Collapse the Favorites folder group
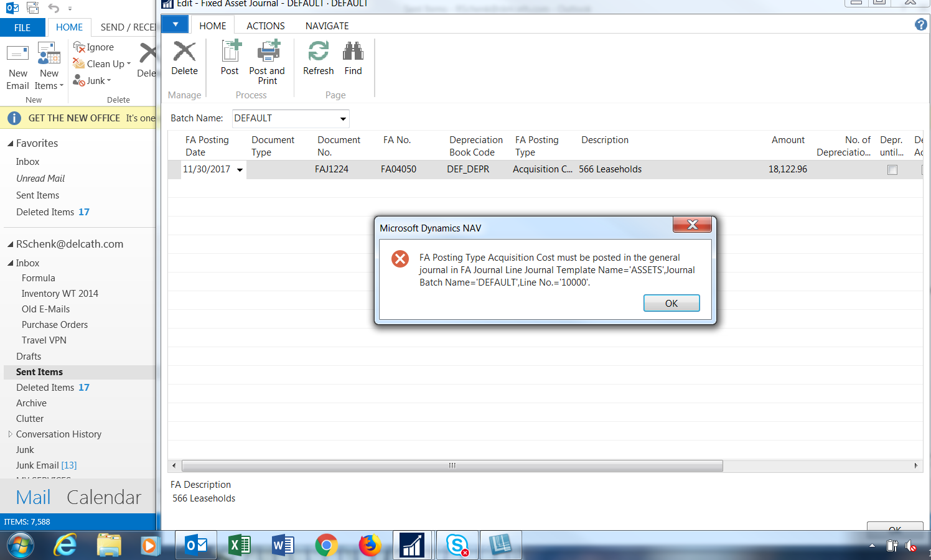This screenshot has width=931, height=560. coord(10,143)
